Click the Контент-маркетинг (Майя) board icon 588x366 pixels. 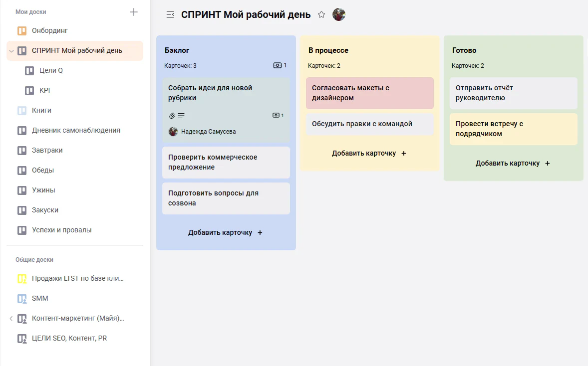22,319
